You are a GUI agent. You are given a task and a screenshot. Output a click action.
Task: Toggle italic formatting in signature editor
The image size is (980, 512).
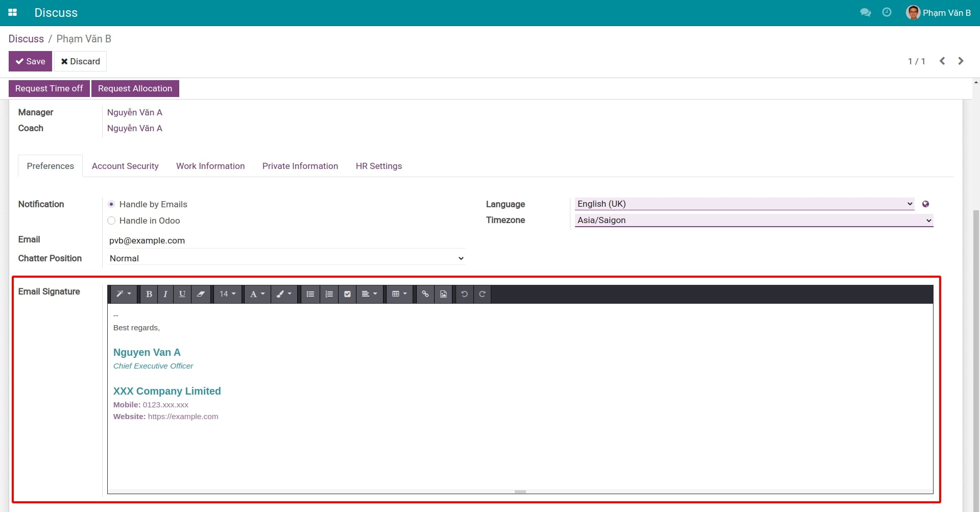(165, 294)
